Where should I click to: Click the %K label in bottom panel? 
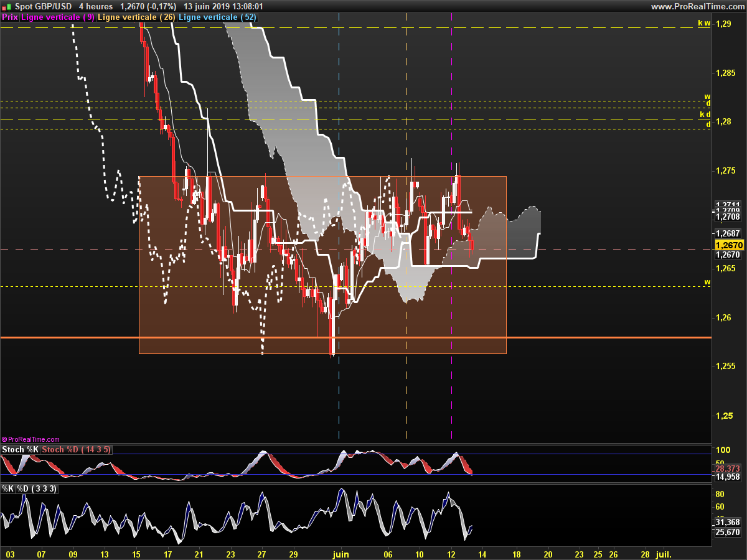8,489
